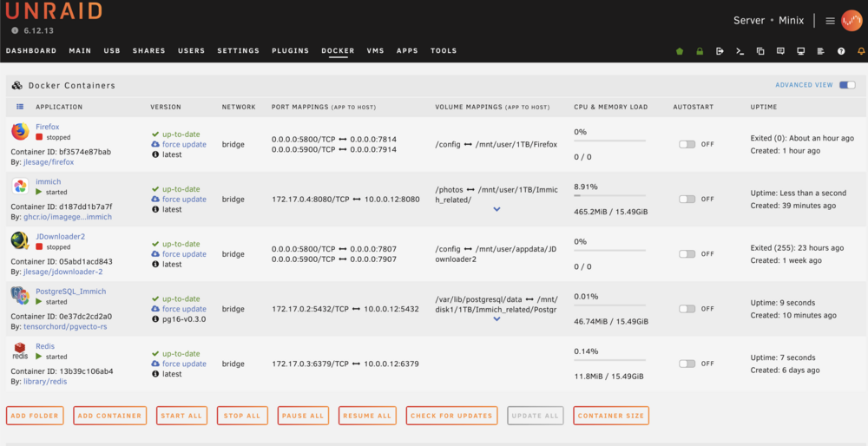
Task: Click the PostgreSQL_Immich container icon
Action: [20, 296]
